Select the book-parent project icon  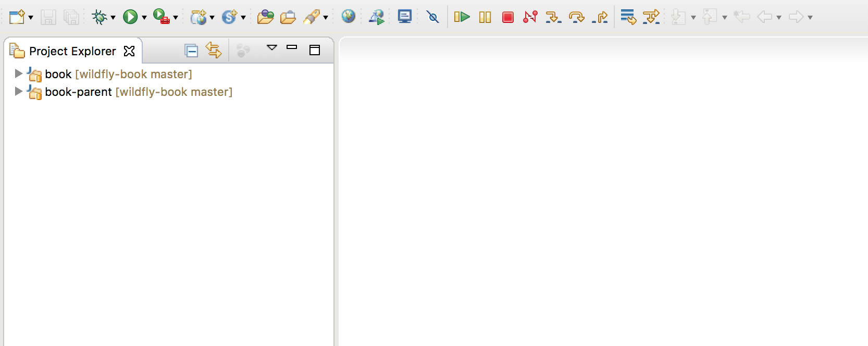click(x=34, y=92)
